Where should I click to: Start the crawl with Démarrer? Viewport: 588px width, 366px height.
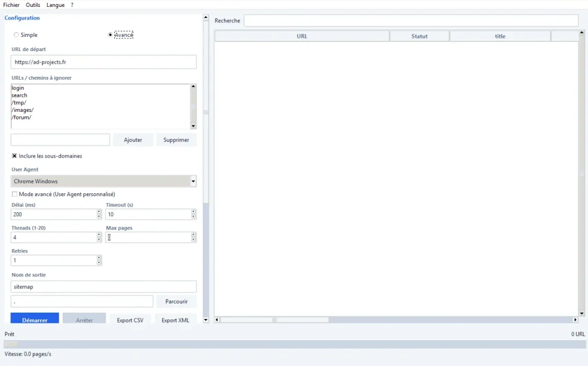35,318
